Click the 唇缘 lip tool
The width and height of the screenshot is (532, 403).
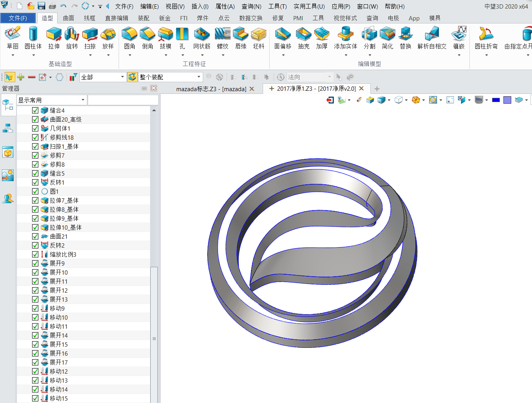[241, 38]
